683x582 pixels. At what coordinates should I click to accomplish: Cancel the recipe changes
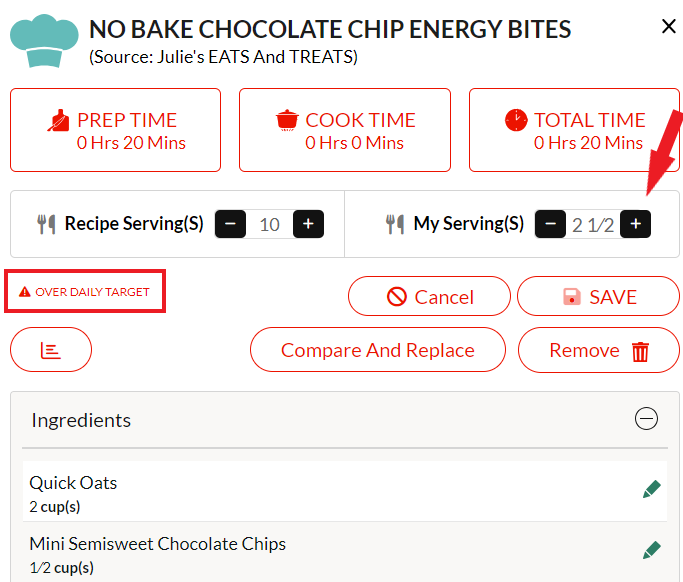tap(429, 296)
